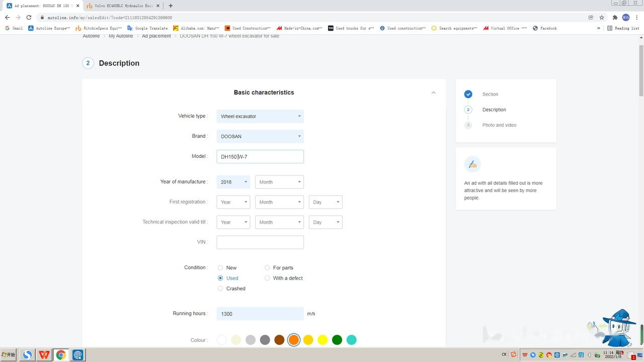Open a new browser tab with plus
Image resolution: width=644 pixels, height=362 pixels.
tap(171, 6)
